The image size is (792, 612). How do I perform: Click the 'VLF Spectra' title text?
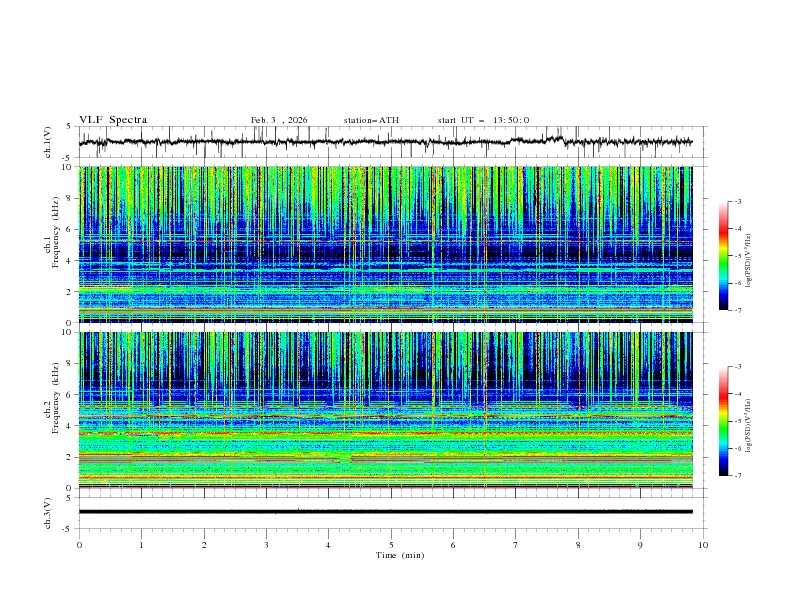click(113, 120)
